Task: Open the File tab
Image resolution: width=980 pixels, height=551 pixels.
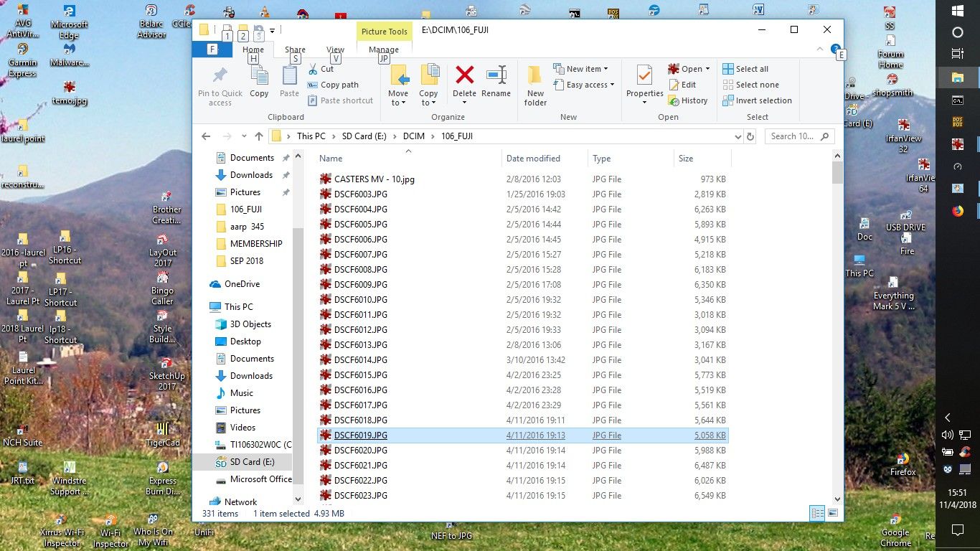Action: [x=212, y=50]
